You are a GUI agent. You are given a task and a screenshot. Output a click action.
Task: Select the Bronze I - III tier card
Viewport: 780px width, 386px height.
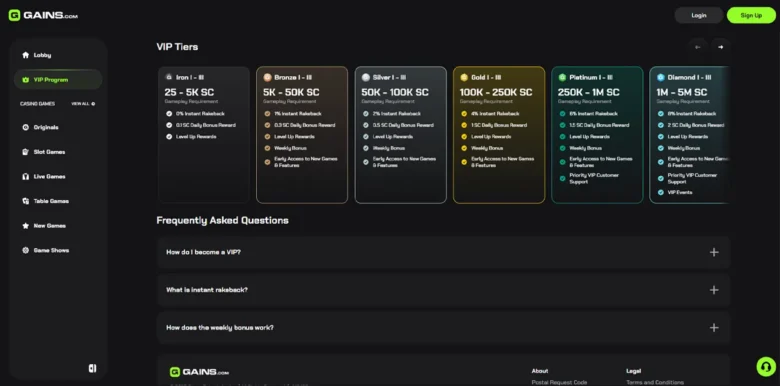pyautogui.click(x=302, y=135)
